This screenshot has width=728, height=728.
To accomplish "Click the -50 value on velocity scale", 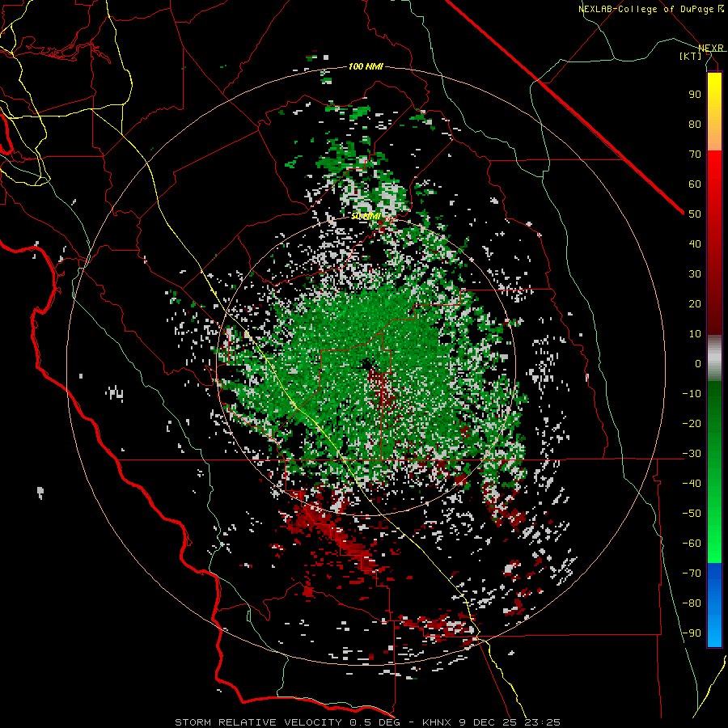I will coord(692,514).
